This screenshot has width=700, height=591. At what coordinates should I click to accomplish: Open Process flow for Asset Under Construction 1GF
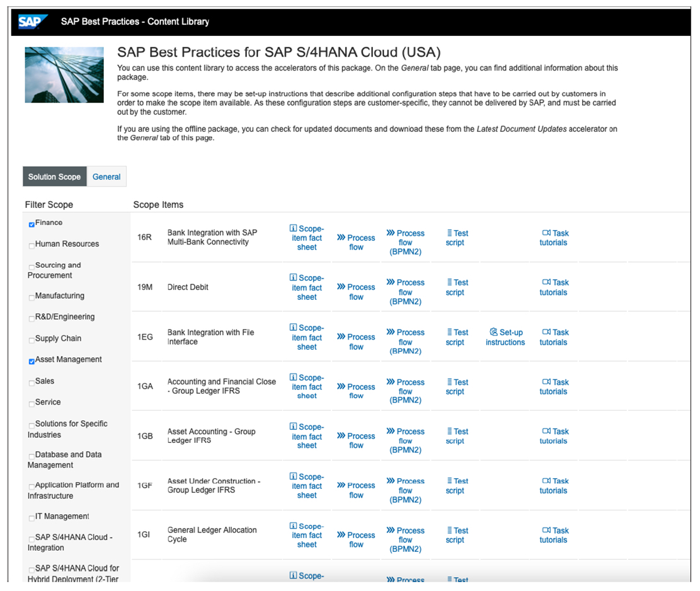(355, 486)
